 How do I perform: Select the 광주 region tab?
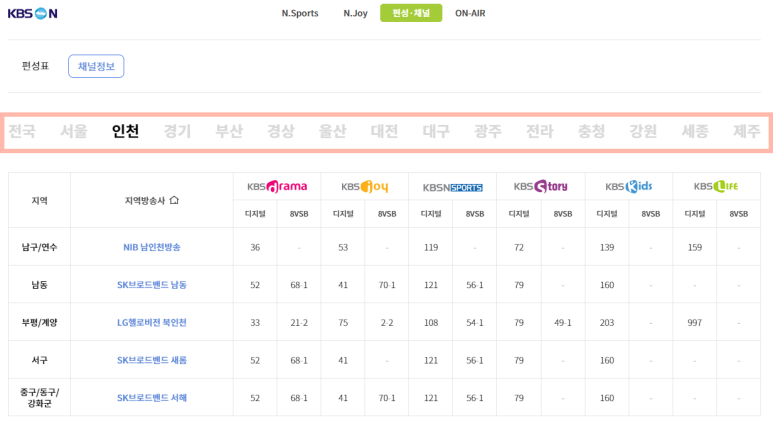(488, 131)
